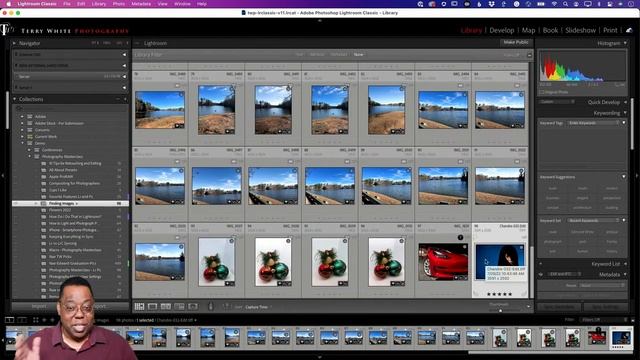Open People view in toolbar
The height and width of the screenshot is (360, 640).
[x=193, y=307]
